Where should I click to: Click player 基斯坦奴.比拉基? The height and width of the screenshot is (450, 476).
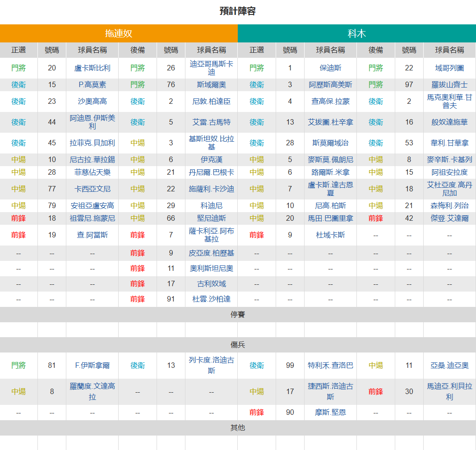(211, 143)
